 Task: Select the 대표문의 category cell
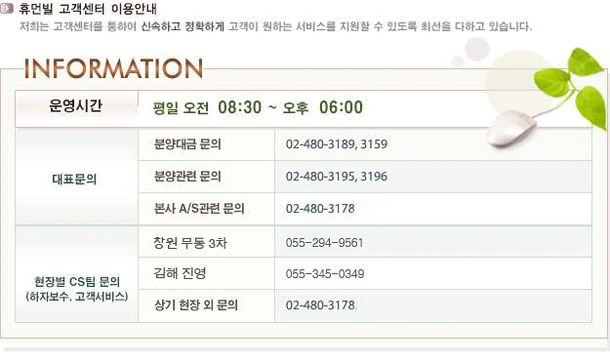click(77, 178)
